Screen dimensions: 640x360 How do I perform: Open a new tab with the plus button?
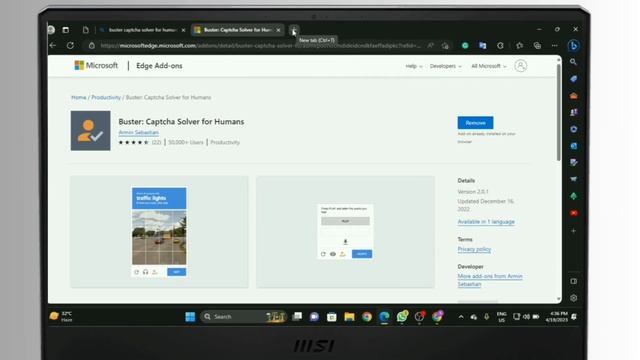(294, 30)
